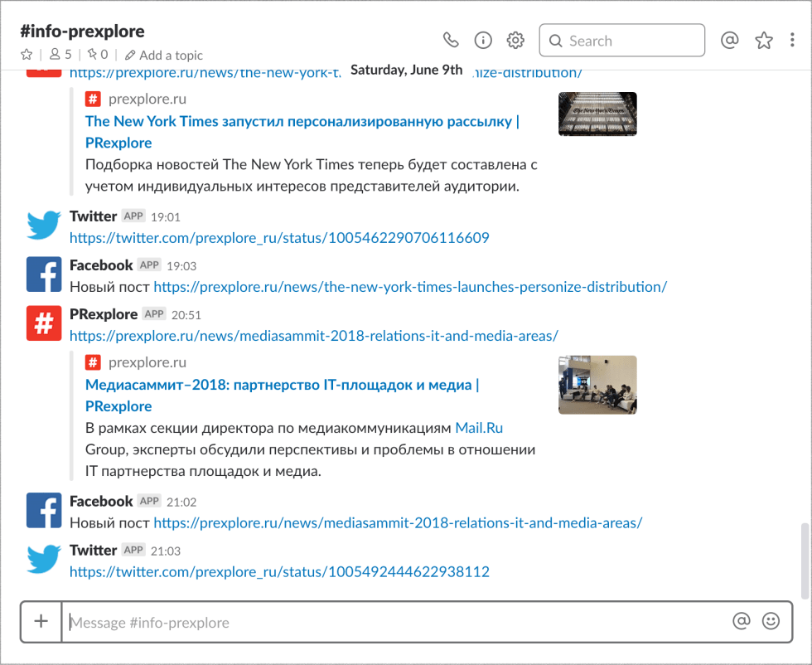View the 5 channel members
The image size is (812, 665).
(60, 55)
